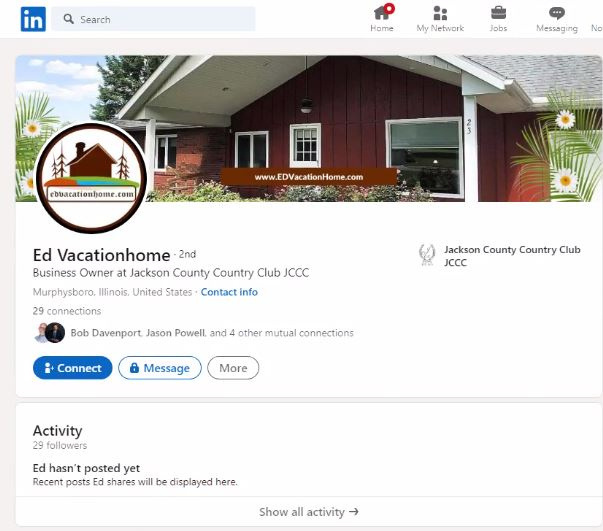Screen dimensions: 603x531
Task: Send a Message to Ed
Action: click(x=160, y=368)
